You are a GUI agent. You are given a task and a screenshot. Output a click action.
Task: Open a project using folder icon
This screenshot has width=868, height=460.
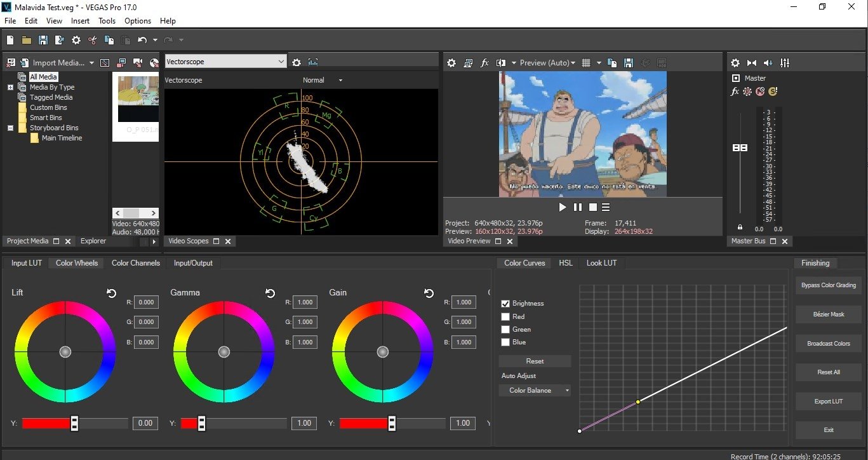tap(27, 40)
